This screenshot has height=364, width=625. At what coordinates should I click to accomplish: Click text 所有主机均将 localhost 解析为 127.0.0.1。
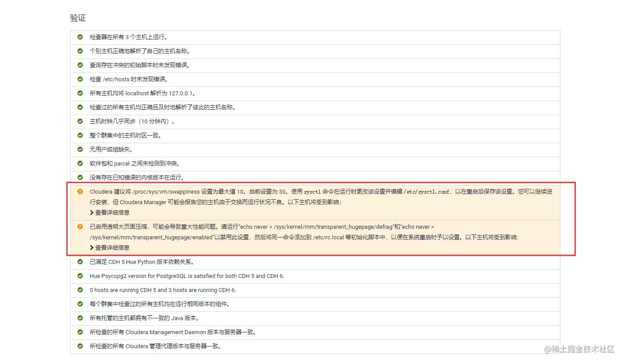coord(143,94)
